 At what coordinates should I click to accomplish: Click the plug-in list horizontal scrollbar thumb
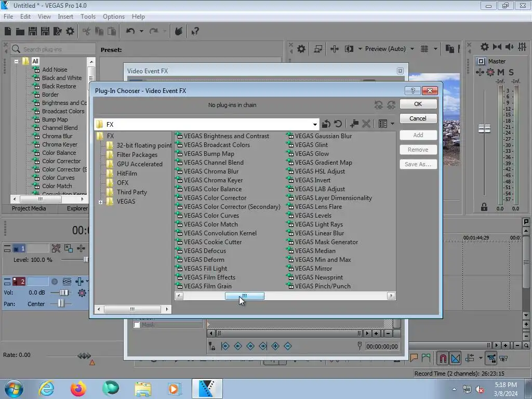pos(245,296)
